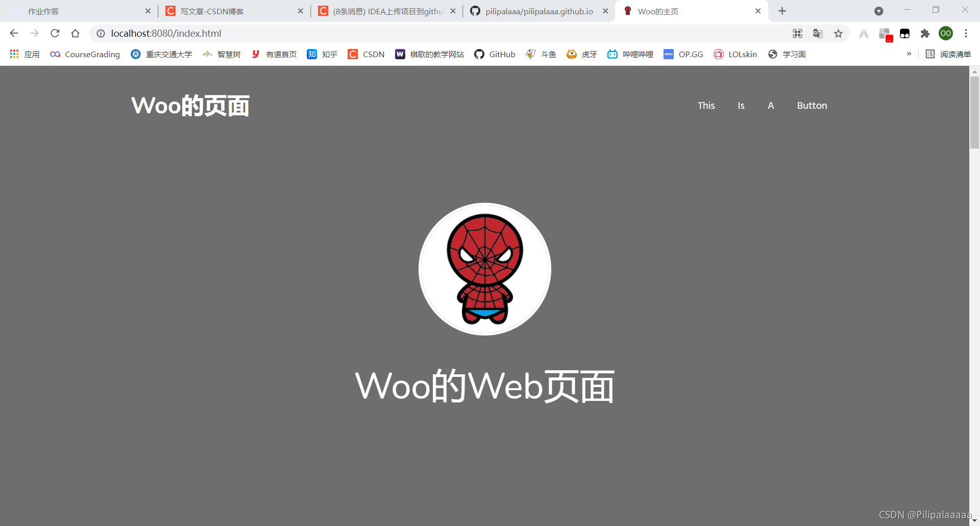Open 哔哩哔哩 bookmark
Viewport: 980px width, 526px height.
pyautogui.click(x=630, y=54)
